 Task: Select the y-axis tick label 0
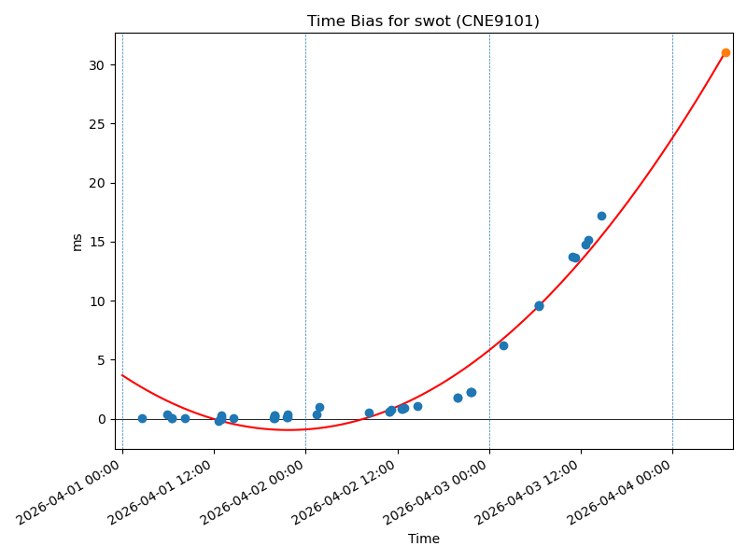[100, 419]
